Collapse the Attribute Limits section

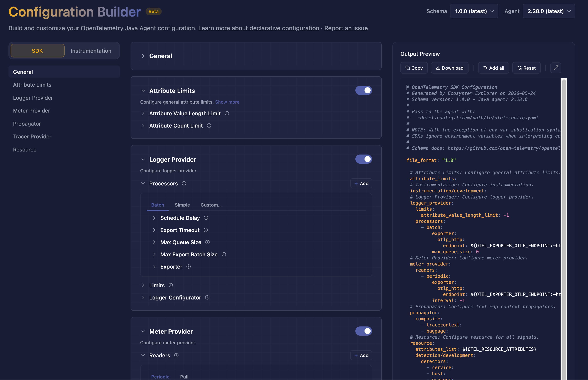pos(143,91)
